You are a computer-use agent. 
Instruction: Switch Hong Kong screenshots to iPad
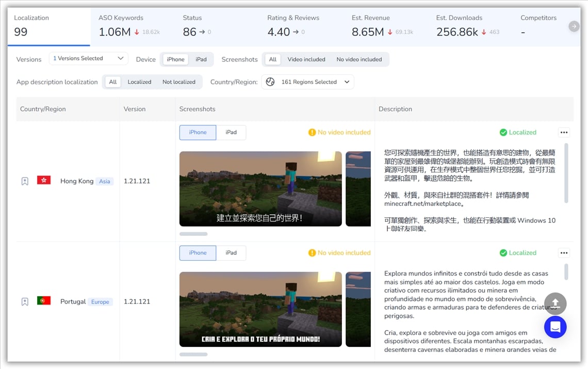click(x=231, y=133)
